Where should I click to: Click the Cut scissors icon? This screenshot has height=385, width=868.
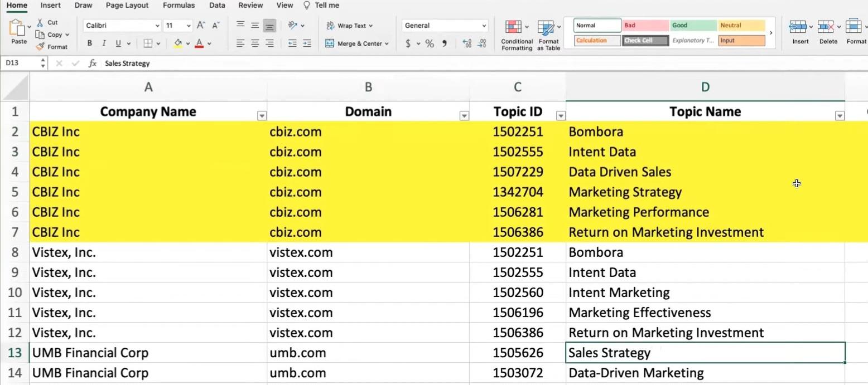(x=40, y=22)
